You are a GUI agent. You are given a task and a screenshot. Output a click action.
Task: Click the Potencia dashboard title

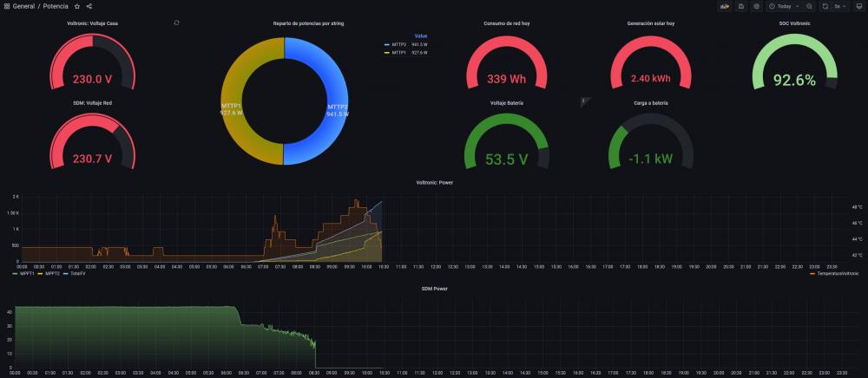point(56,6)
